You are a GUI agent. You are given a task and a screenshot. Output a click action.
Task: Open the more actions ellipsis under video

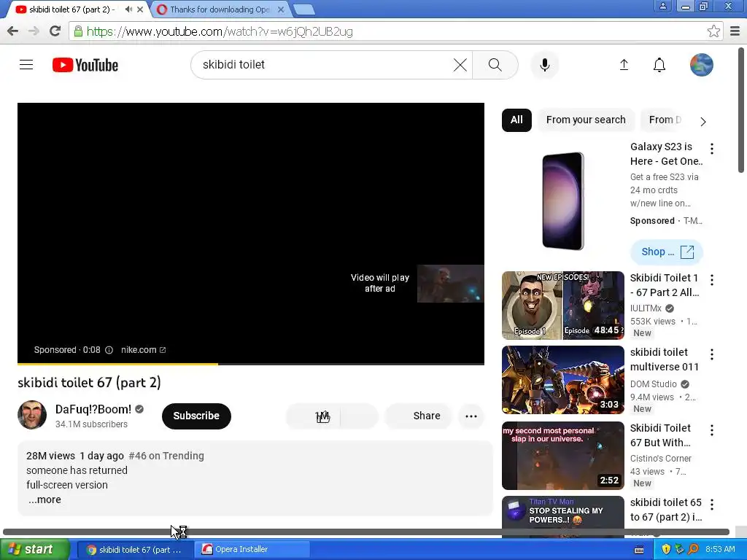tap(471, 416)
